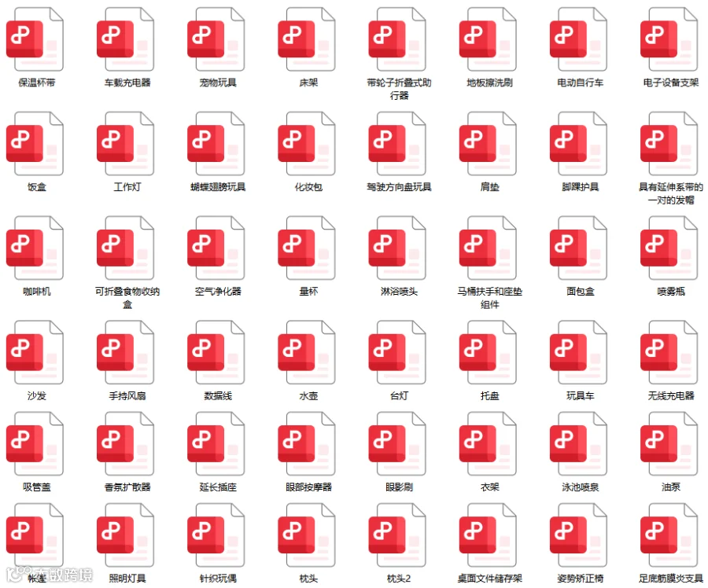Click the 眼部按摩器 file name text
This screenshot has height=588, width=708.
click(309, 487)
